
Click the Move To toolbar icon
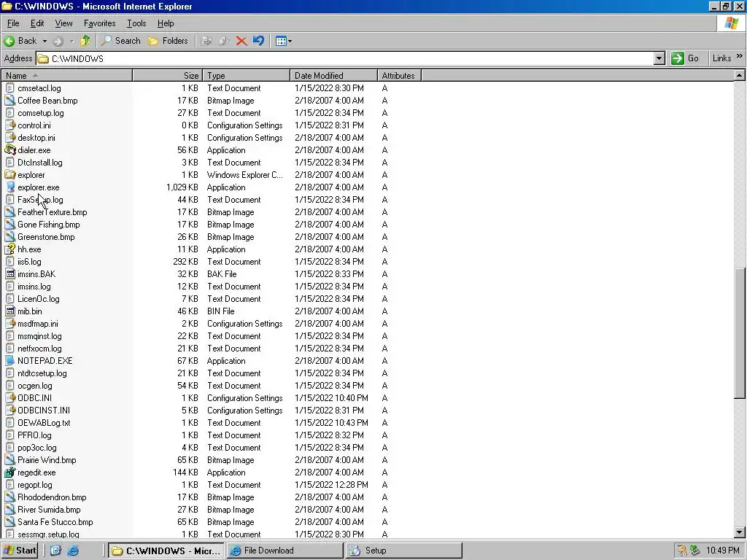tap(206, 41)
